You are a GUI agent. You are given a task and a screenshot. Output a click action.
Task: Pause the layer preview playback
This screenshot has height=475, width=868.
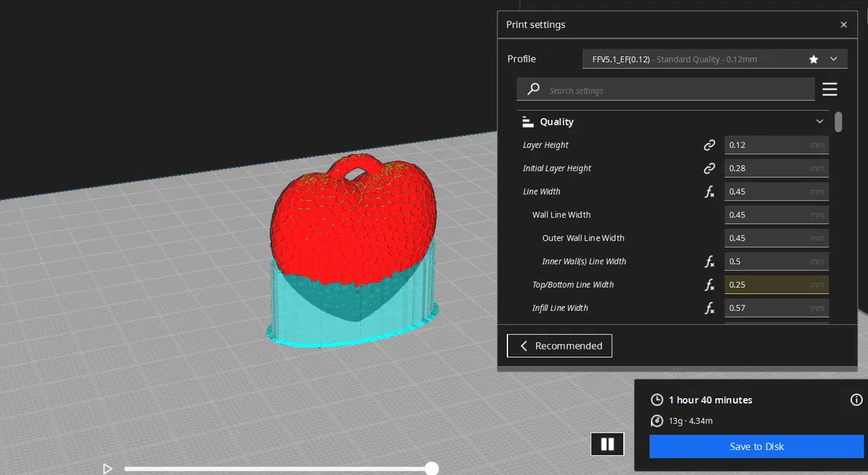pyautogui.click(x=607, y=444)
